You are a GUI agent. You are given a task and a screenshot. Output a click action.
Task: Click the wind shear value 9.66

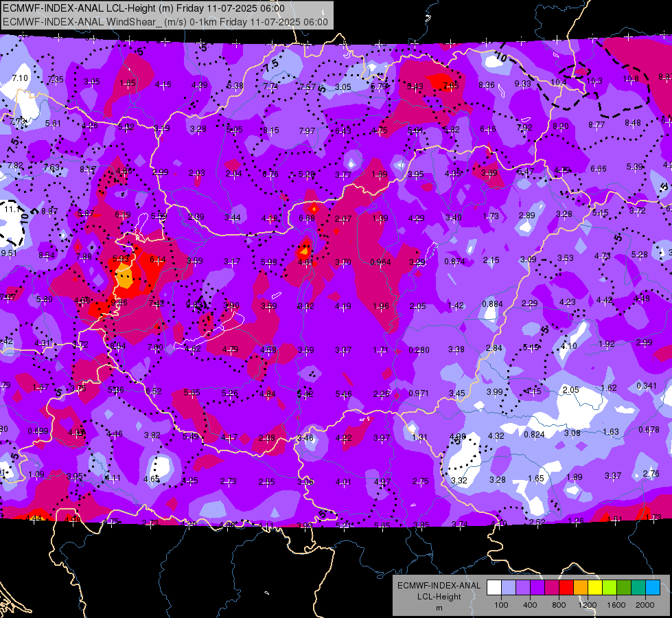point(119,302)
